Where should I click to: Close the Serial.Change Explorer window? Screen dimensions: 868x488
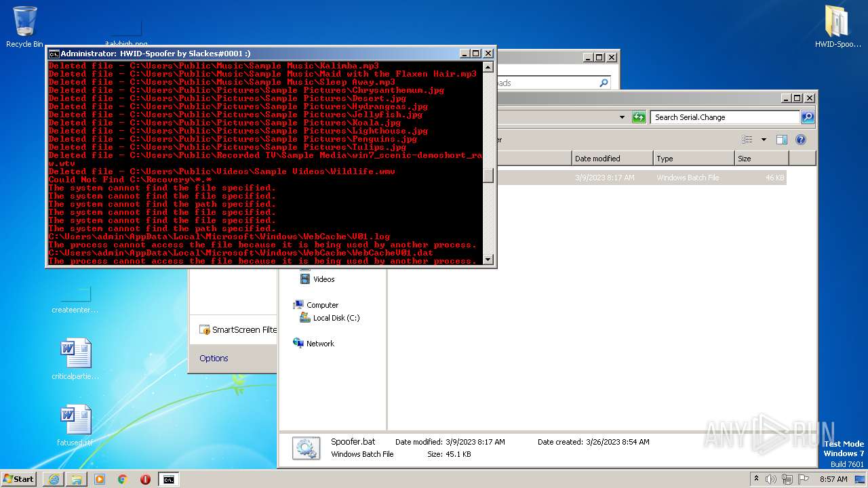(x=809, y=98)
